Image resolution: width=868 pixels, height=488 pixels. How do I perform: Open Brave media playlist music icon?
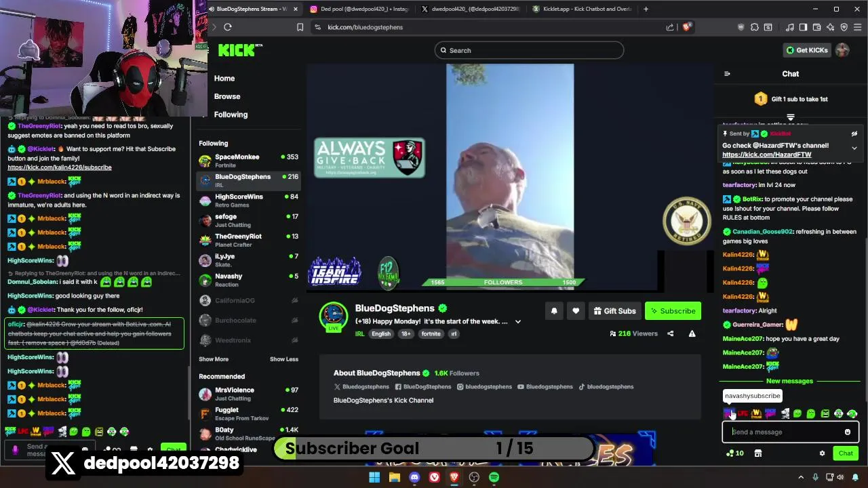[789, 27]
